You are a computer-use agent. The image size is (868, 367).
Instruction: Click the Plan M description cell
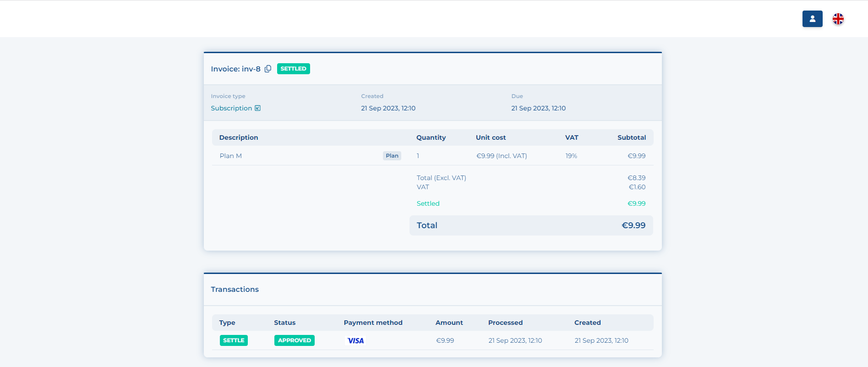click(230, 156)
